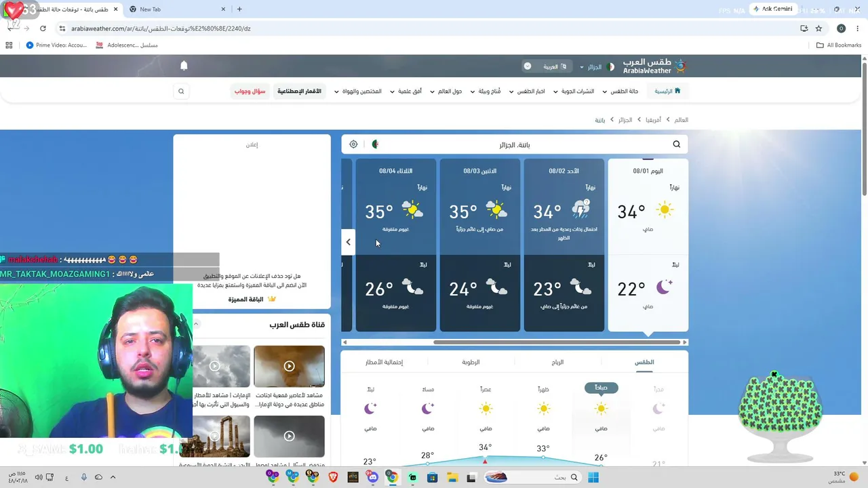Expand the حالة الطقس menu
Viewport: 868px width, 488px height.
[620, 91]
